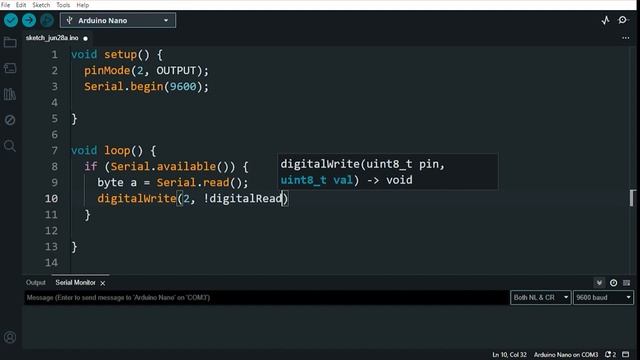This screenshot has height=360, width=640.
Task: Start the debugger with the Debug button
Action: point(47,20)
